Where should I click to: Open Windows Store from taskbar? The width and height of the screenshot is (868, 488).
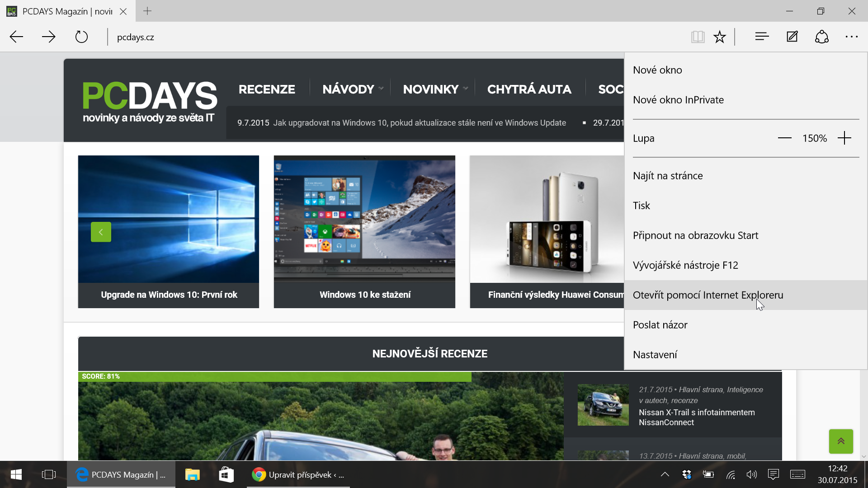pyautogui.click(x=226, y=474)
